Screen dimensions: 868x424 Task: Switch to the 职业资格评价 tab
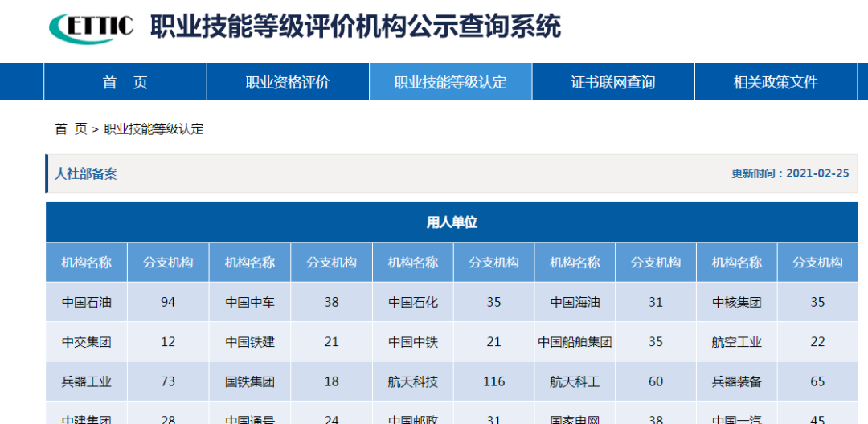(x=288, y=82)
